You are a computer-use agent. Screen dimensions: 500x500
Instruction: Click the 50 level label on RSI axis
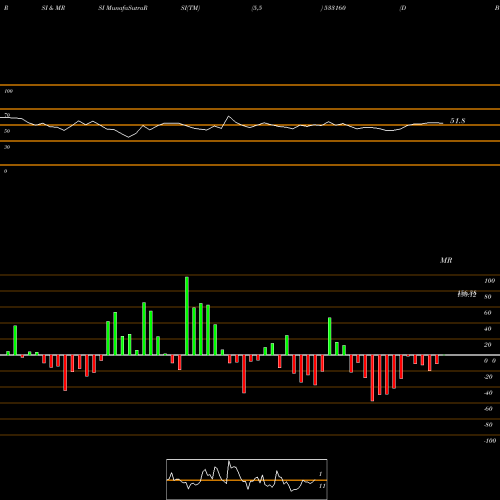click(x=7, y=131)
